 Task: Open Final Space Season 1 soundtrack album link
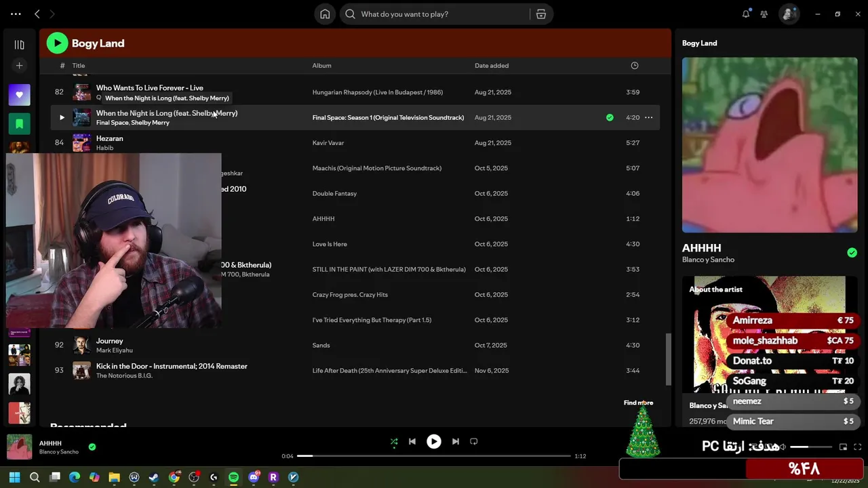click(388, 117)
